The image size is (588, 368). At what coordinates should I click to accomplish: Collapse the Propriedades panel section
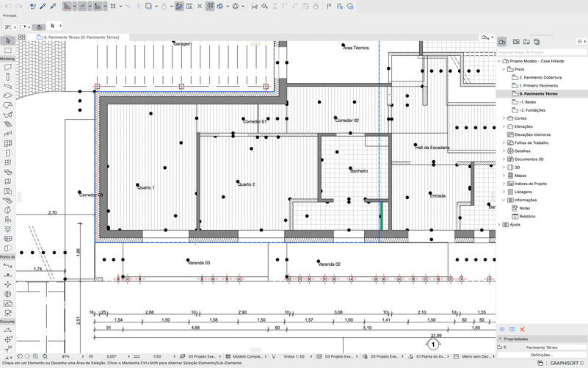tap(500, 339)
